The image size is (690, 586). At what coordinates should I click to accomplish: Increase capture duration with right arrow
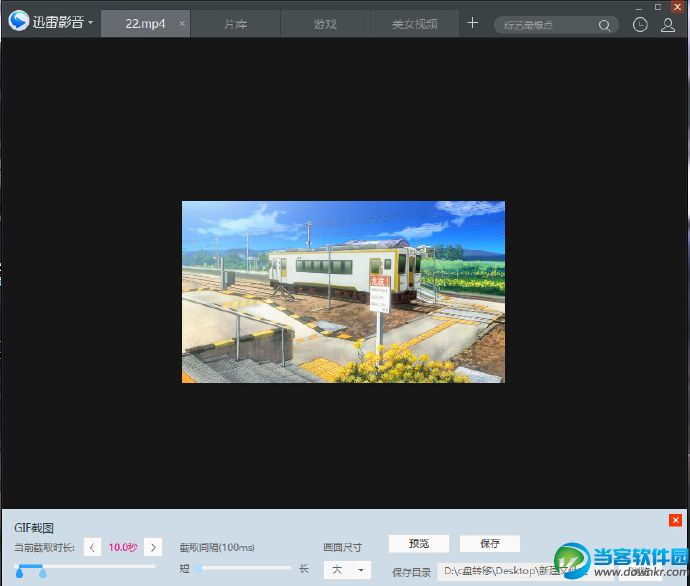[x=153, y=547]
